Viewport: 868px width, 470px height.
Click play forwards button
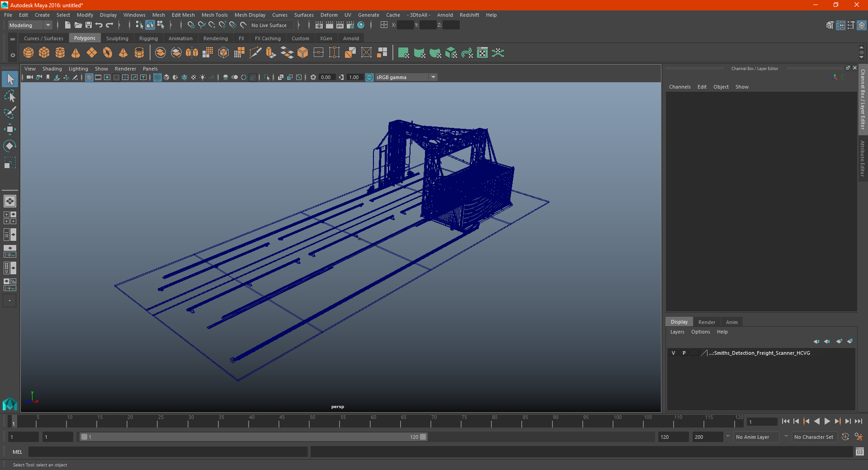coord(827,421)
